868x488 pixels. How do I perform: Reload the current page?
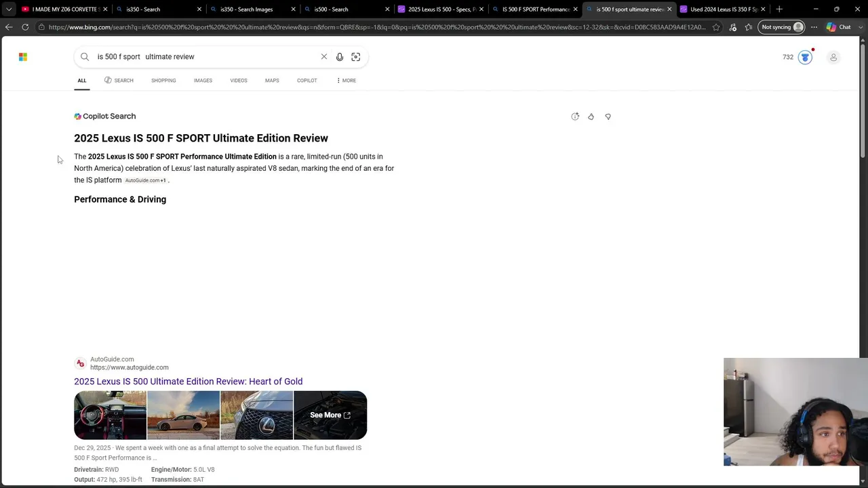(x=25, y=27)
